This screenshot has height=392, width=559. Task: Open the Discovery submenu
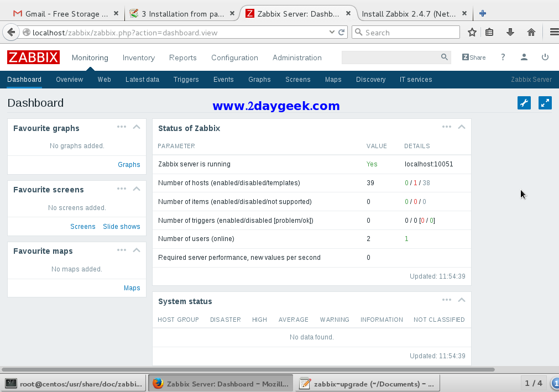[x=371, y=80]
